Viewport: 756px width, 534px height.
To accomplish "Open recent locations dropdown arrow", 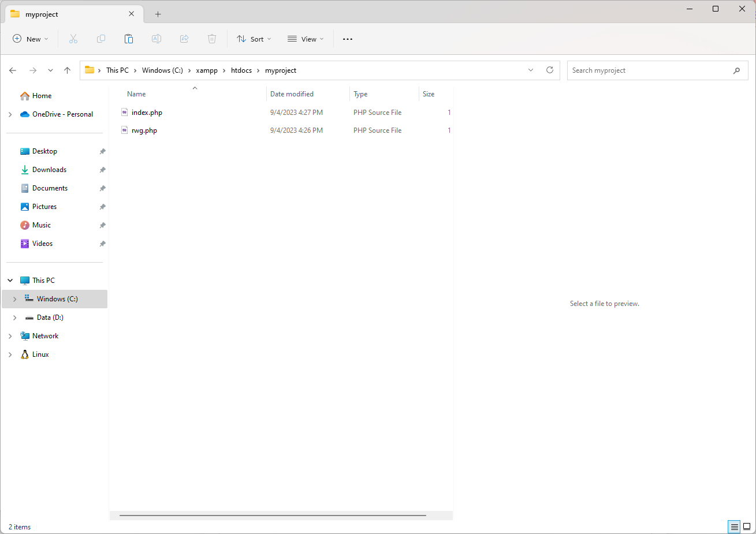I will click(x=50, y=70).
